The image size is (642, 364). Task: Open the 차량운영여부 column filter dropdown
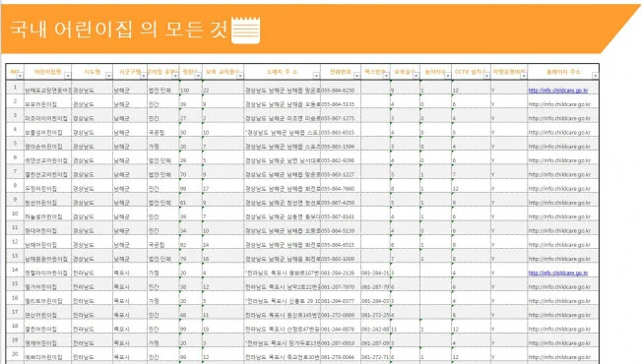(x=524, y=76)
